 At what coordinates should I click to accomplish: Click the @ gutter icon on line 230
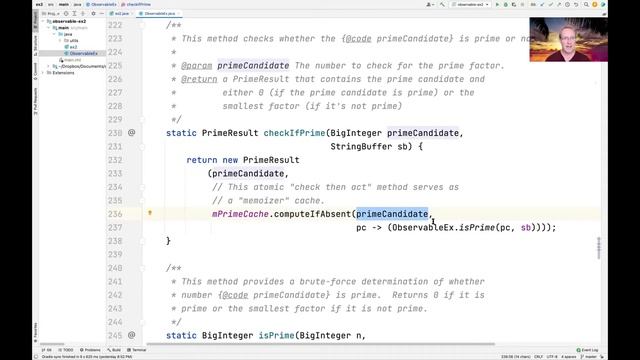pyautogui.click(x=131, y=133)
